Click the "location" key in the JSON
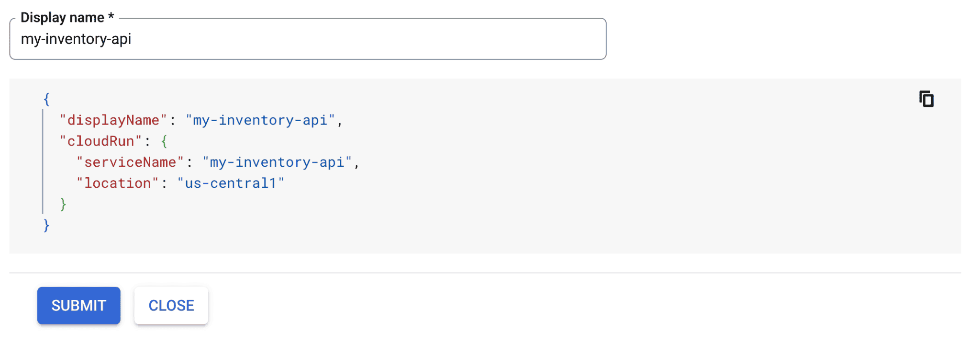This screenshot has width=980, height=344. pos(117,183)
